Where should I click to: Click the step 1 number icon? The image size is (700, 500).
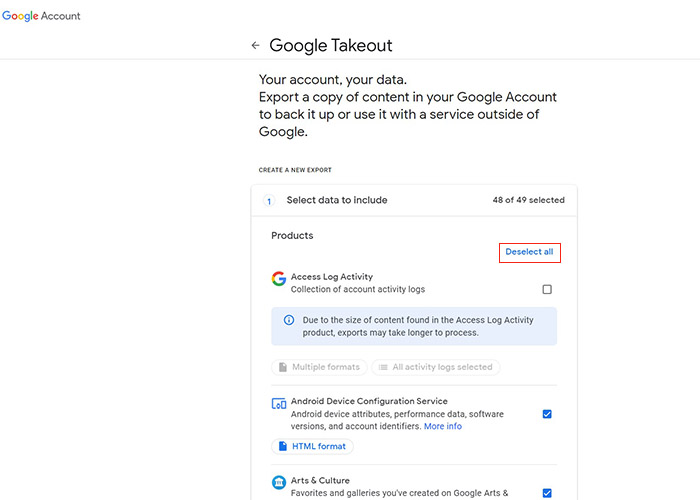click(x=269, y=201)
